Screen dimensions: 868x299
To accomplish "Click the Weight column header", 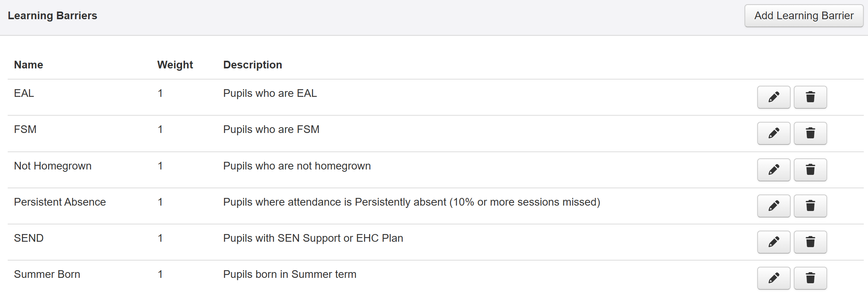I will pos(175,65).
